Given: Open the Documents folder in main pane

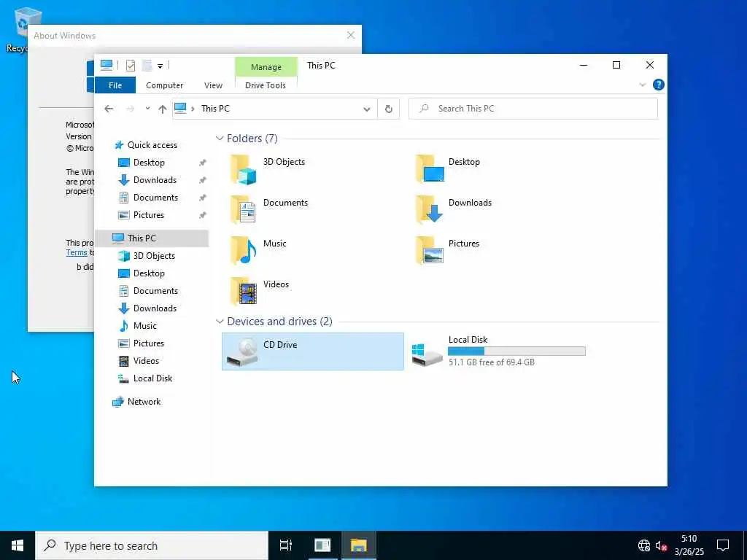Looking at the screenshot, I should pos(269,209).
